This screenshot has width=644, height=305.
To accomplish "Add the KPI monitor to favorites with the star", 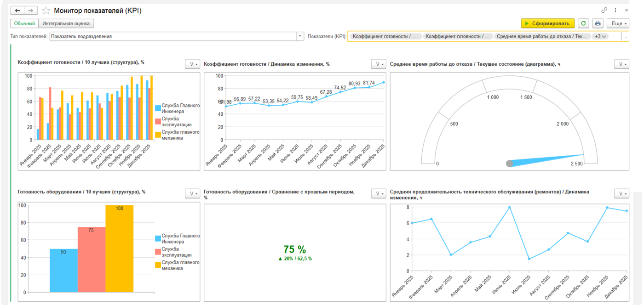I will point(46,11).
